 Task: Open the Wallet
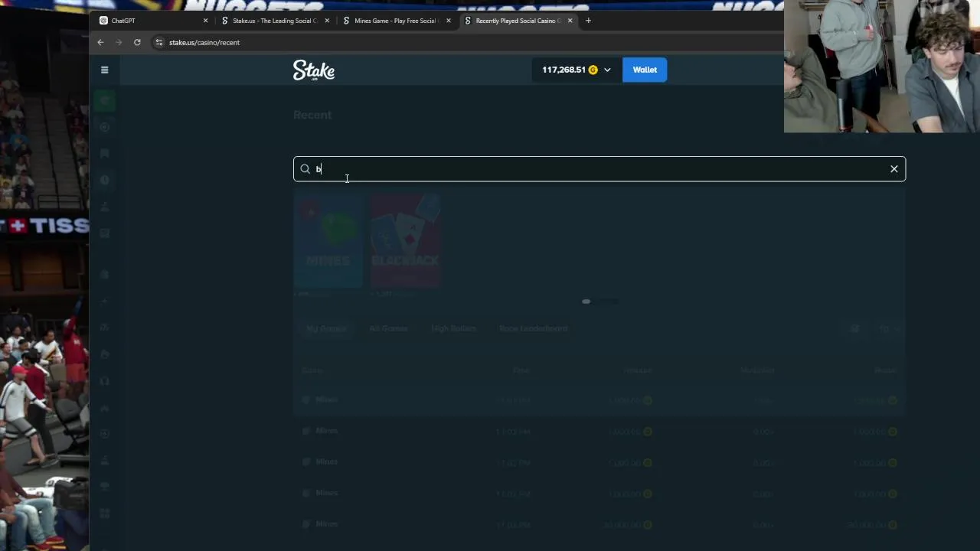[x=645, y=70]
